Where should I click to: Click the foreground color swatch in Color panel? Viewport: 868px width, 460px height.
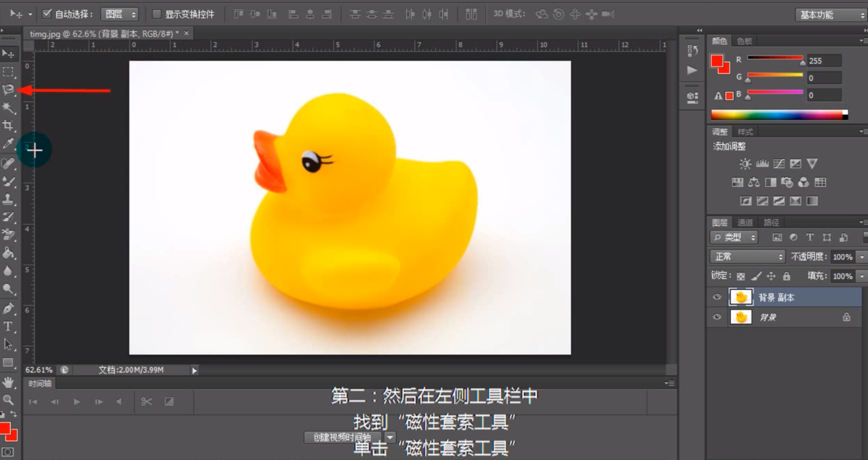click(717, 60)
